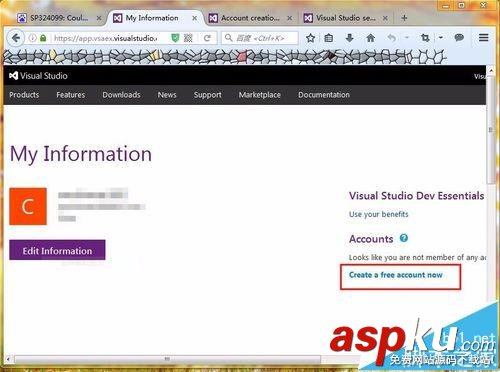Open dropdown arrow next to crop icon
Image resolution: width=500 pixels, height=372 pixels.
point(441,38)
